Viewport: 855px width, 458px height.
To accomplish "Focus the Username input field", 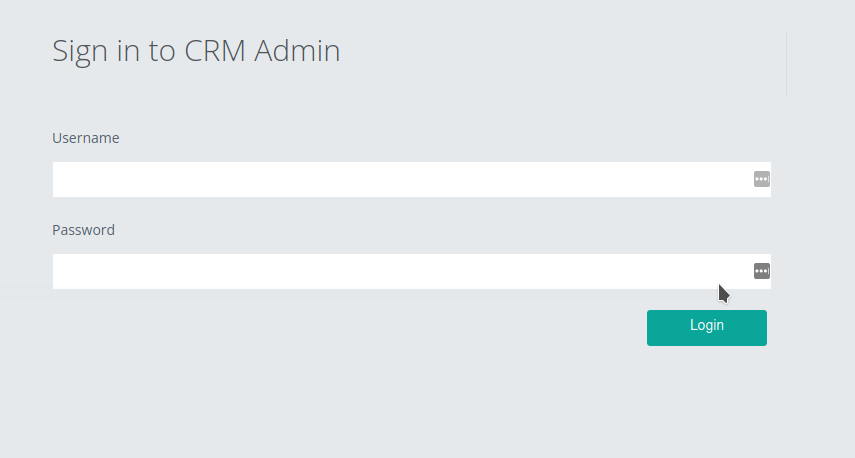I will coord(400,180).
